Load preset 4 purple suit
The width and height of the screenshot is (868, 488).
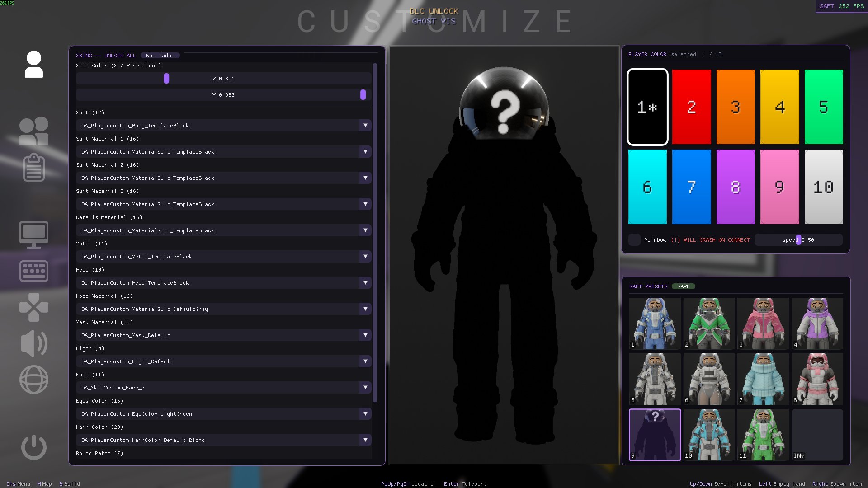coord(817,324)
